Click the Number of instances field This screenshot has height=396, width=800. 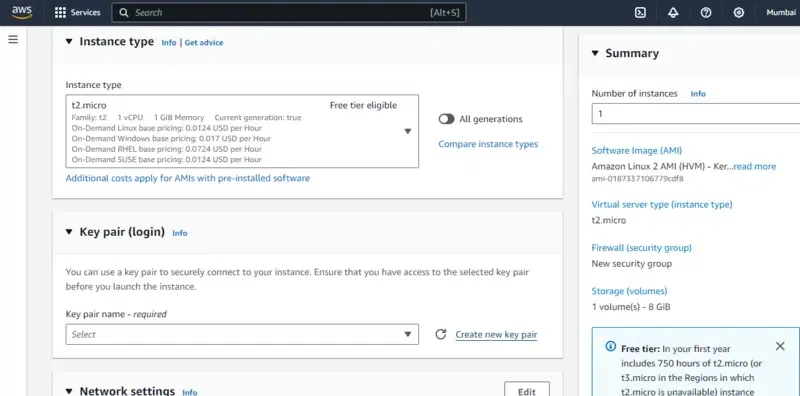click(696, 114)
